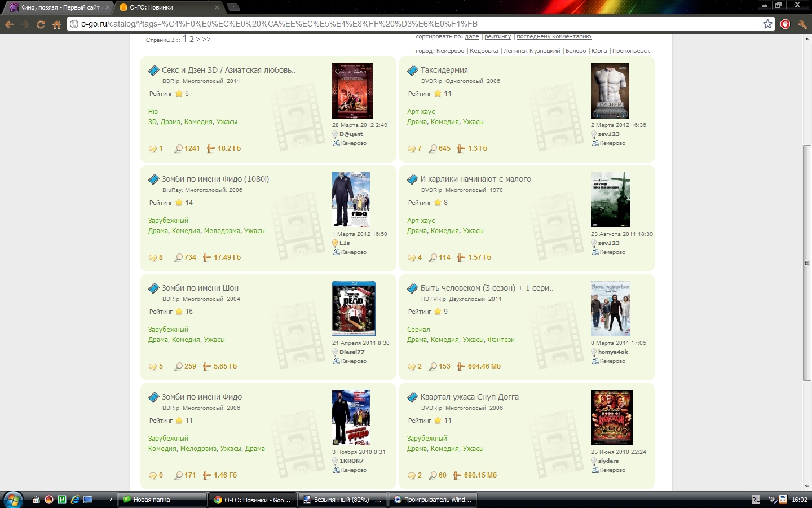Go to page 2 of the catalog
Viewport: 812px width, 508px height.
point(192,39)
